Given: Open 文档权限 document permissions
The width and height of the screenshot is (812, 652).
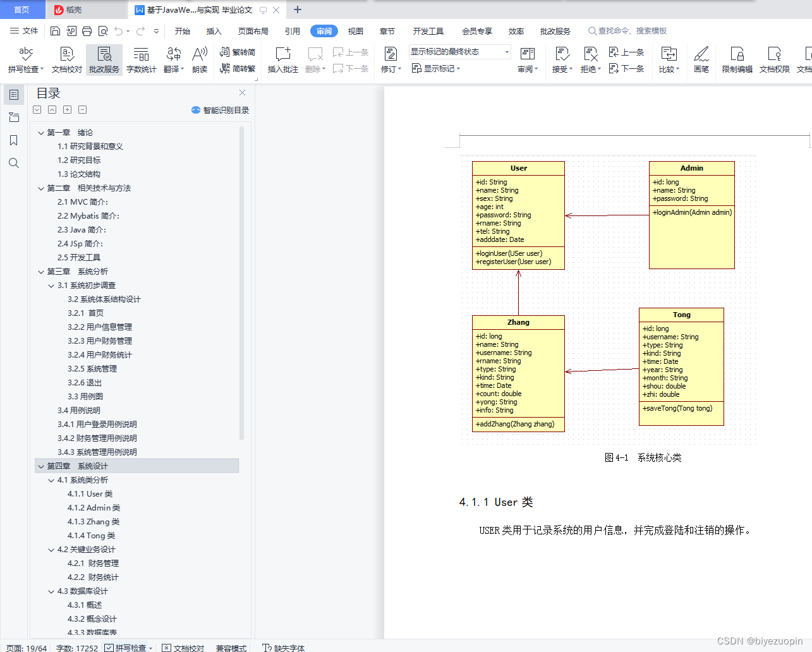Looking at the screenshot, I should pos(775,59).
